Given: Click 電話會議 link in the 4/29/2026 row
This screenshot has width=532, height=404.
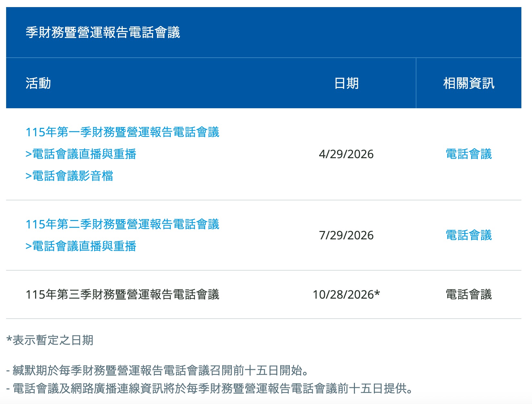Looking at the screenshot, I should (469, 154).
